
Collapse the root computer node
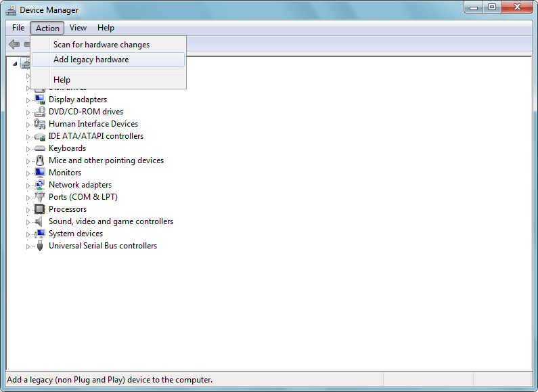(15, 64)
